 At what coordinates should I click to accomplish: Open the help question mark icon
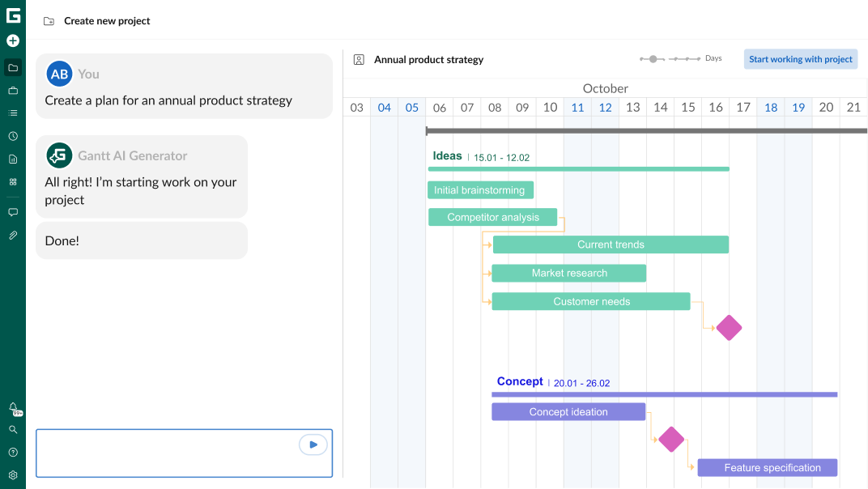[x=13, y=453]
